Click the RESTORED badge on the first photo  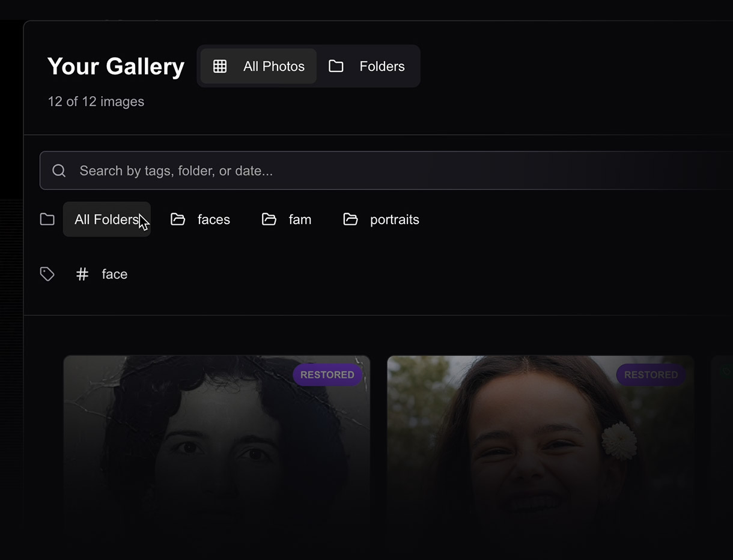(327, 374)
